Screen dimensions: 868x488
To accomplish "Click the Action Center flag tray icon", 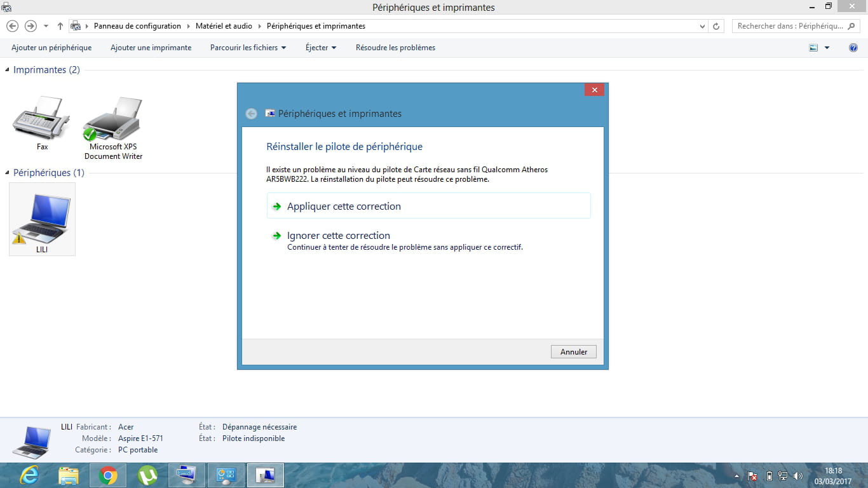I will point(752,476).
